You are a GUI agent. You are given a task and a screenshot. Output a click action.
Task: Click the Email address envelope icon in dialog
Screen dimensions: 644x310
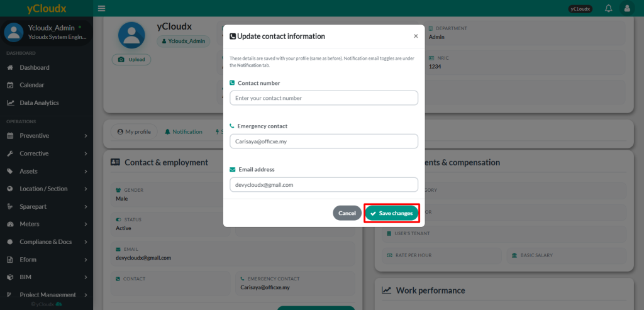click(233, 169)
